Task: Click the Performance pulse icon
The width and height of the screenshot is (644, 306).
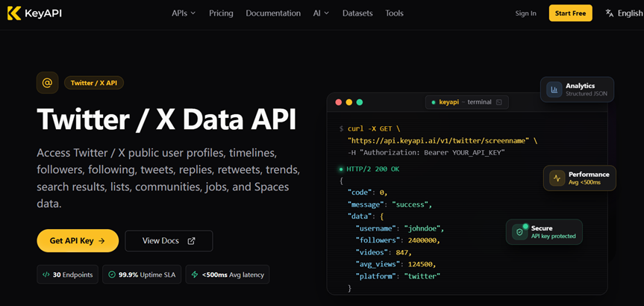Action: coord(557,178)
